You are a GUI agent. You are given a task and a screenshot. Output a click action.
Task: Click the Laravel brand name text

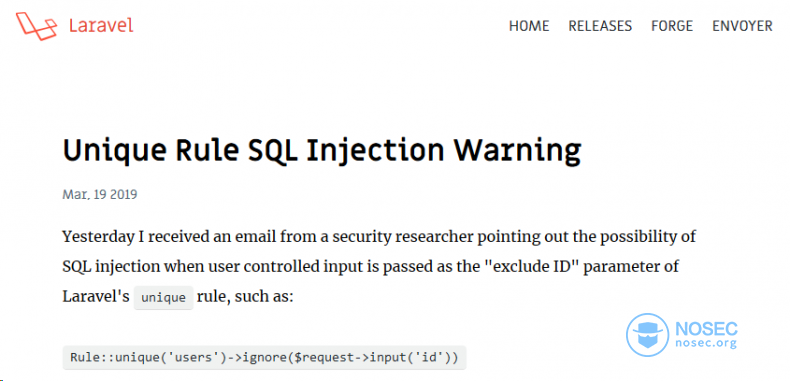point(101,26)
